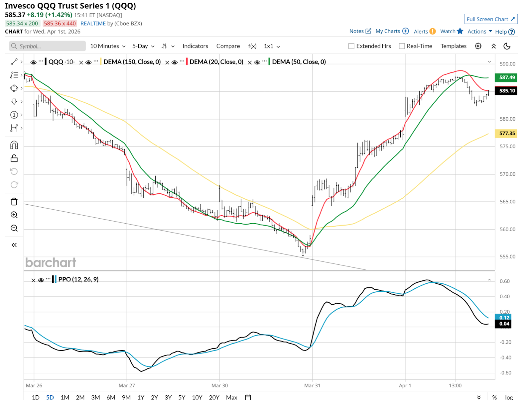Open the 1x1 grid layout dropdown

coord(272,46)
